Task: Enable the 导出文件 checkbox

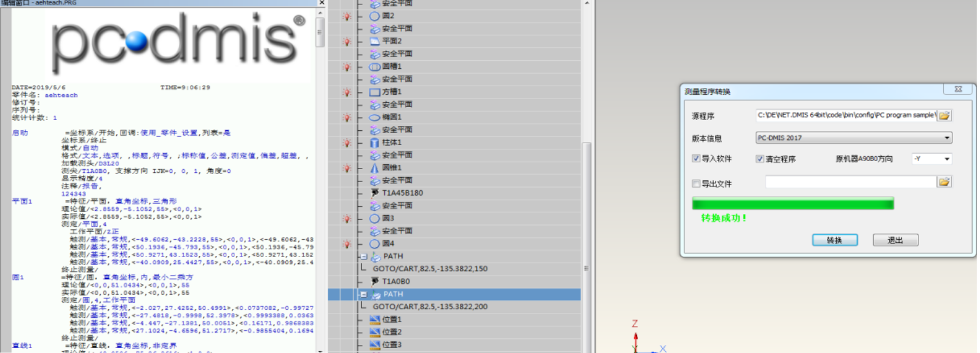Action: [696, 183]
